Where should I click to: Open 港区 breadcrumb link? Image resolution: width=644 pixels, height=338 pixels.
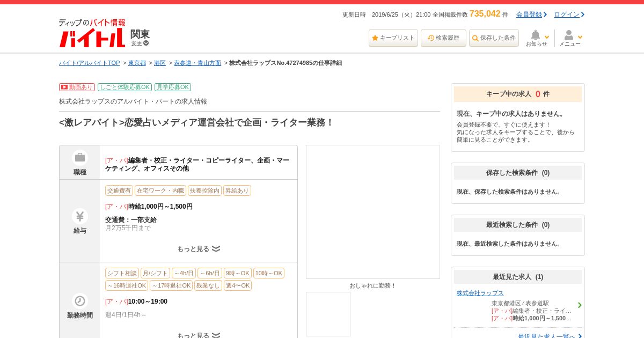(x=160, y=63)
